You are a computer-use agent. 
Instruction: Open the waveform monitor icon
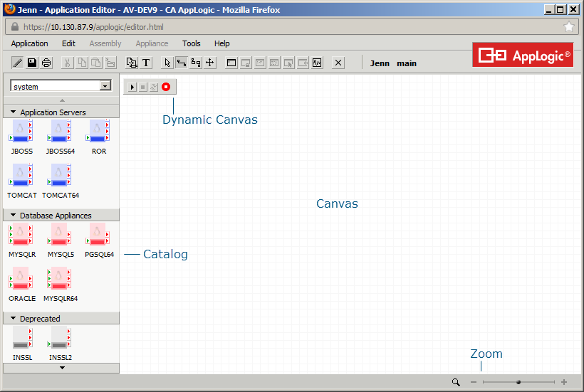tap(317, 63)
